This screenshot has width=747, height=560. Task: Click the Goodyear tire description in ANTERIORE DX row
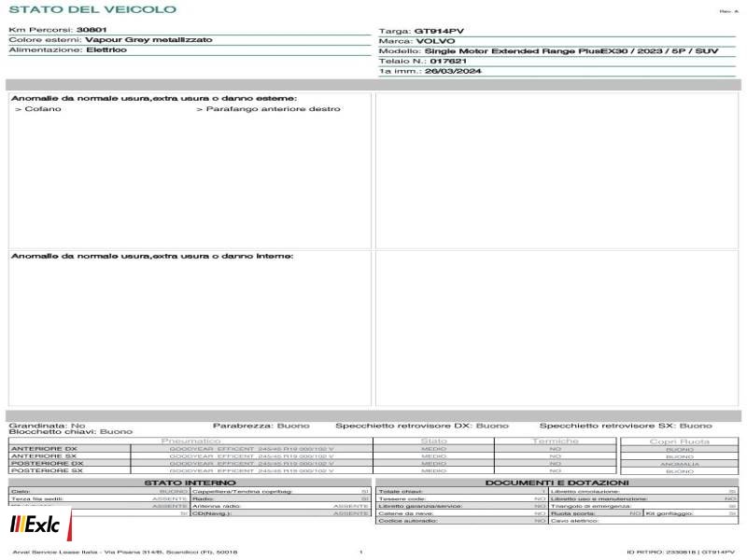pos(251,449)
